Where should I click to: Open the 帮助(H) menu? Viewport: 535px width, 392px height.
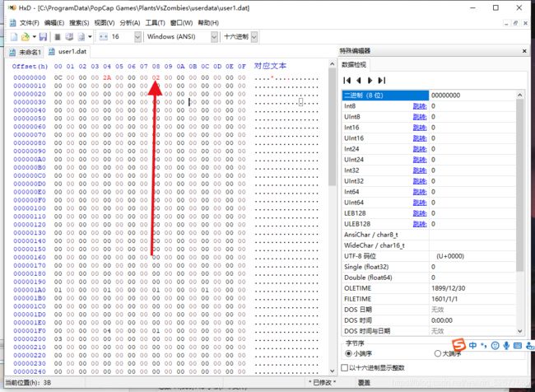pos(208,23)
